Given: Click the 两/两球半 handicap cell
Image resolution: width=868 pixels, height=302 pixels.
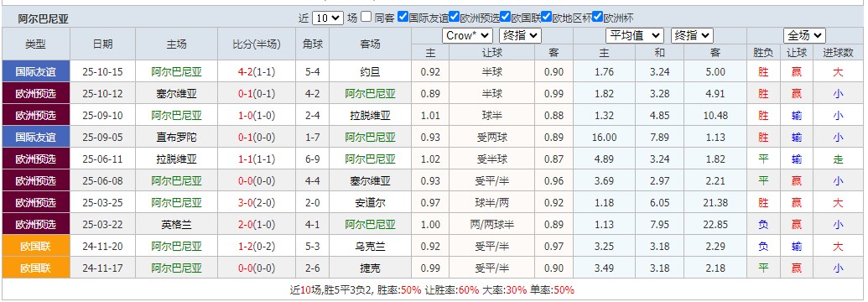Looking at the screenshot, I should tap(492, 225).
